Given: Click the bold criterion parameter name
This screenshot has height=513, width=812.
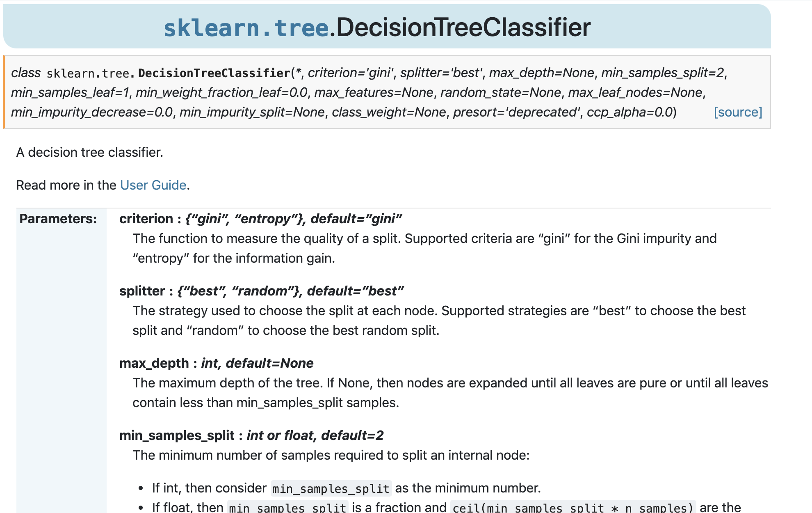Looking at the screenshot, I should 146,219.
